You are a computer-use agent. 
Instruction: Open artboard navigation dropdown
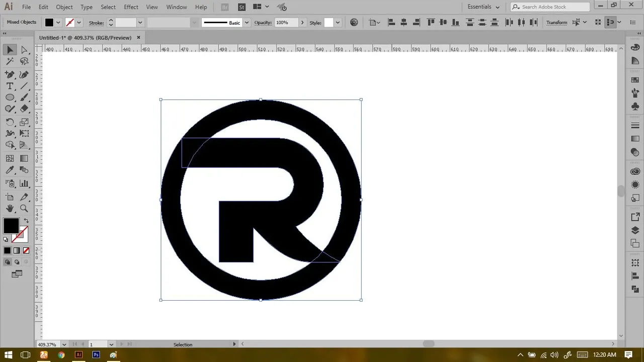[111, 344]
